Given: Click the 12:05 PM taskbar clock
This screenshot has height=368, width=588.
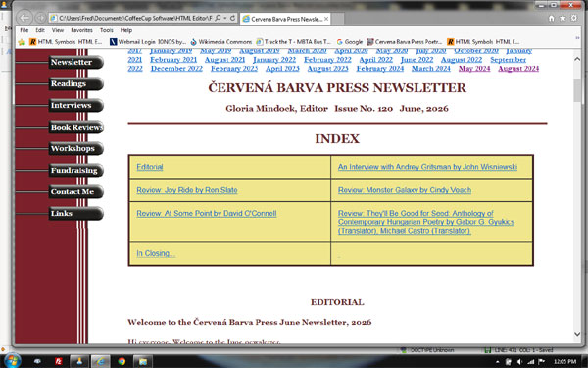Looking at the screenshot, I should point(564,361).
